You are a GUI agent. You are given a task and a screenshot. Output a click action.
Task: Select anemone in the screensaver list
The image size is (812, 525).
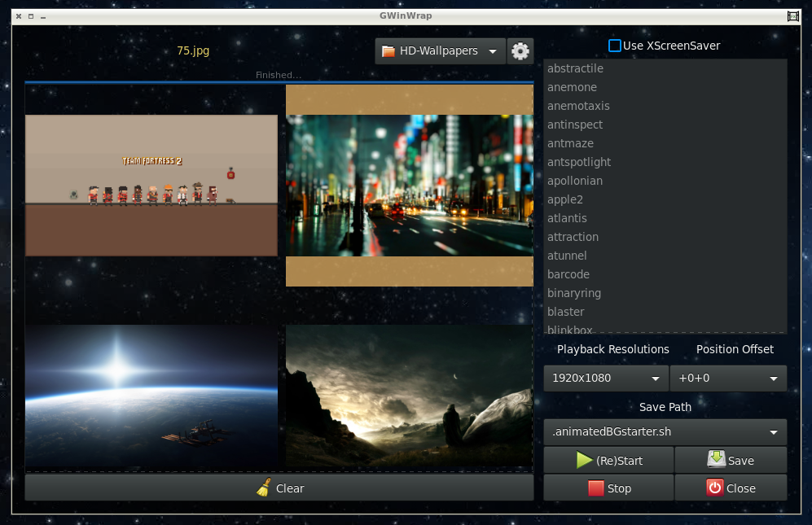665,87
